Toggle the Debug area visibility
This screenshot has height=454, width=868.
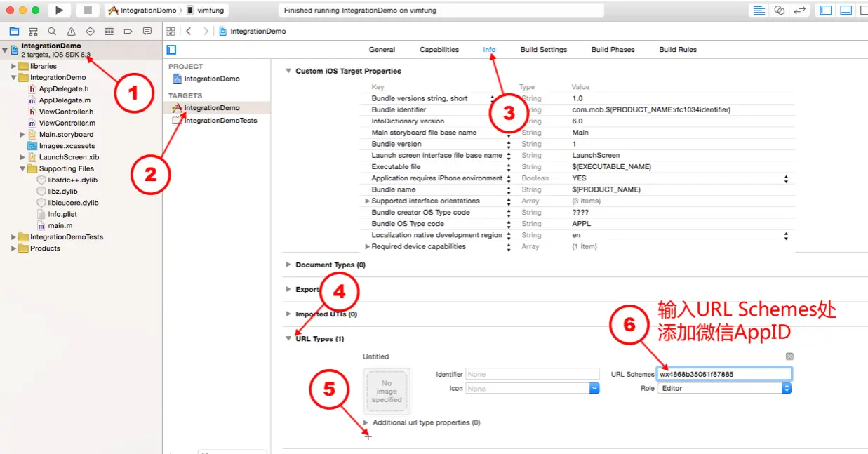[x=846, y=10]
